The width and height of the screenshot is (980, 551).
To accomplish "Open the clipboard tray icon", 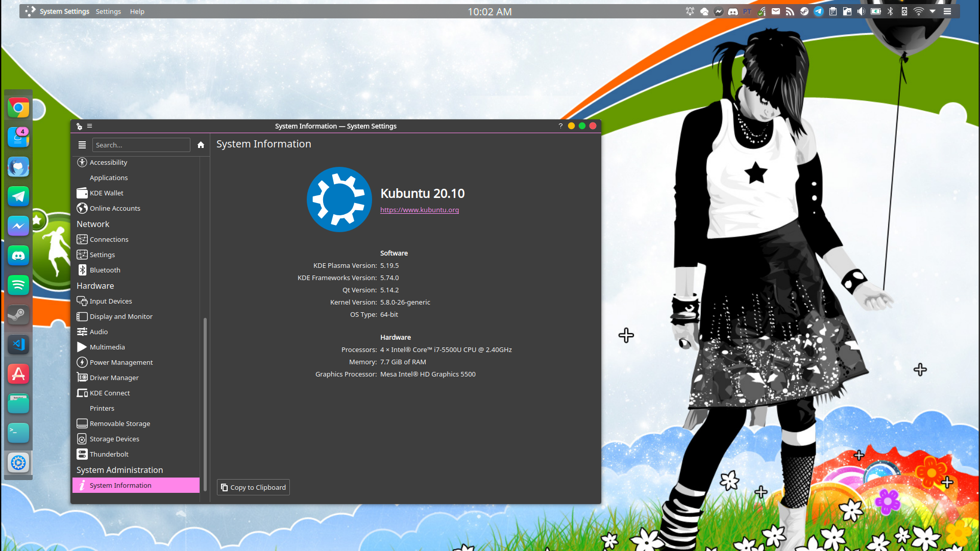I will (x=833, y=11).
